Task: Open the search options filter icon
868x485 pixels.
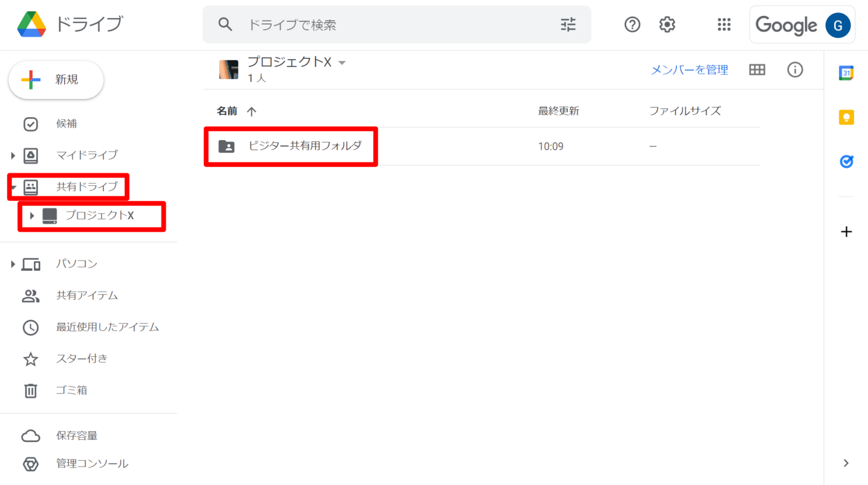Action: tap(568, 24)
